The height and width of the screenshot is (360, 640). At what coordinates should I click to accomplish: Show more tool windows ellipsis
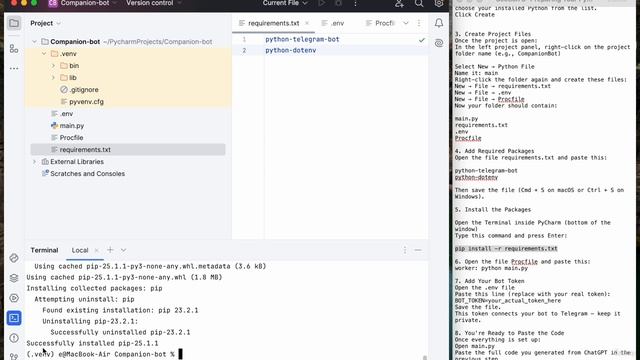(x=14, y=69)
